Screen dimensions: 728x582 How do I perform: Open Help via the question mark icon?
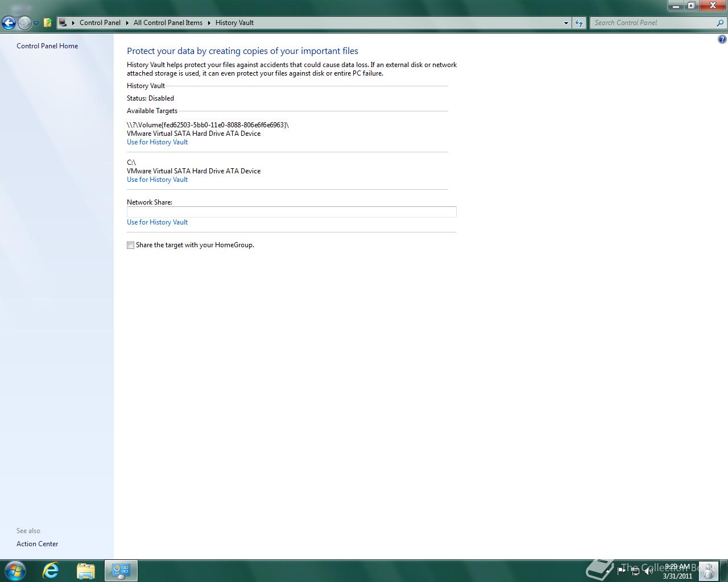click(x=722, y=39)
